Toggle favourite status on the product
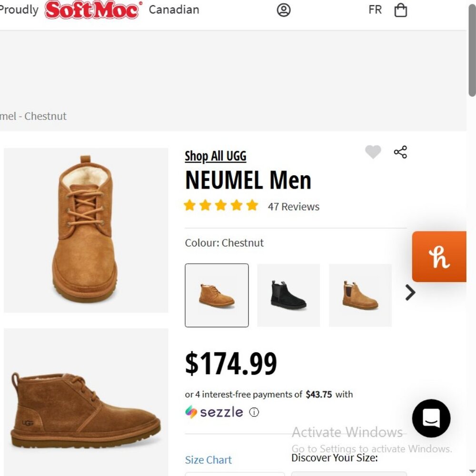 [373, 151]
